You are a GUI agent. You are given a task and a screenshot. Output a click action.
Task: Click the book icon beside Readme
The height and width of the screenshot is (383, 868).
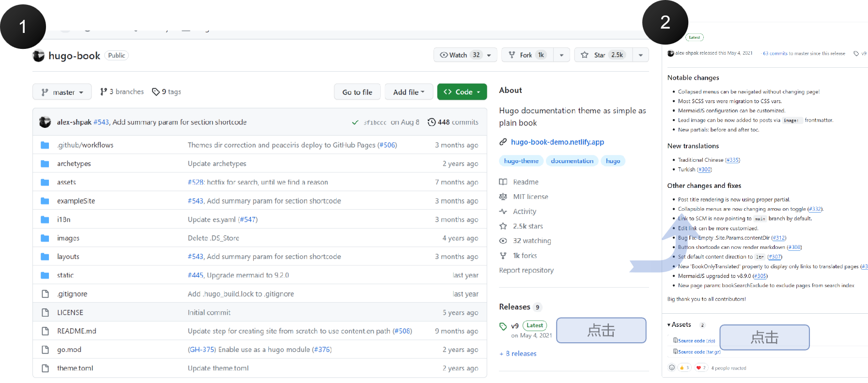(503, 182)
